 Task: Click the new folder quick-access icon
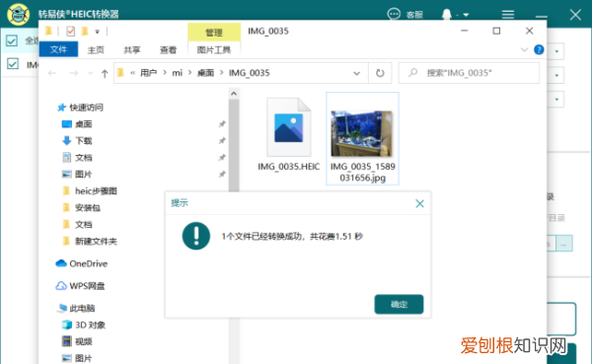tap(85, 31)
